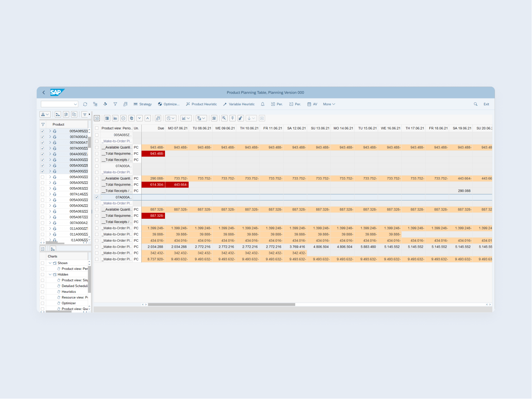
Task: Open the notification bell icon
Action: click(263, 104)
